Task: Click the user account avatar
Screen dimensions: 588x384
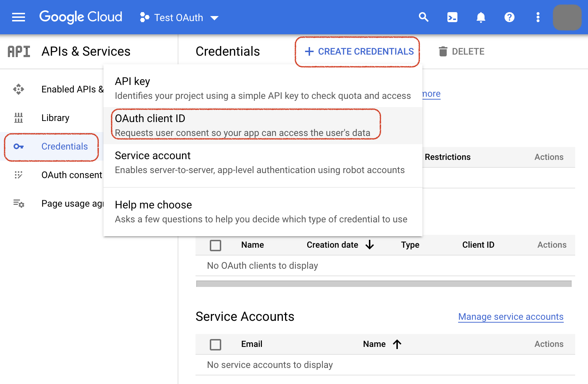Action: coord(567,17)
